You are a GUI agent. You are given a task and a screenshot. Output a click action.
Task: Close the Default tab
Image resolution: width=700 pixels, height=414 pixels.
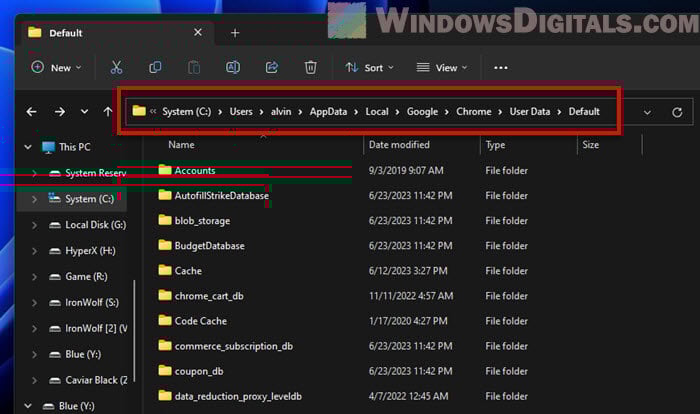coord(198,32)
